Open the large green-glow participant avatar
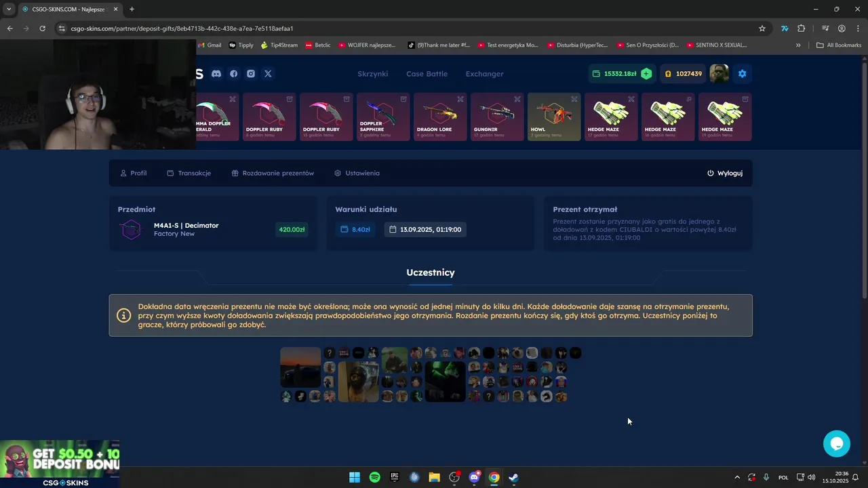This screenshot has height=488, width=868. coord(445,382)
